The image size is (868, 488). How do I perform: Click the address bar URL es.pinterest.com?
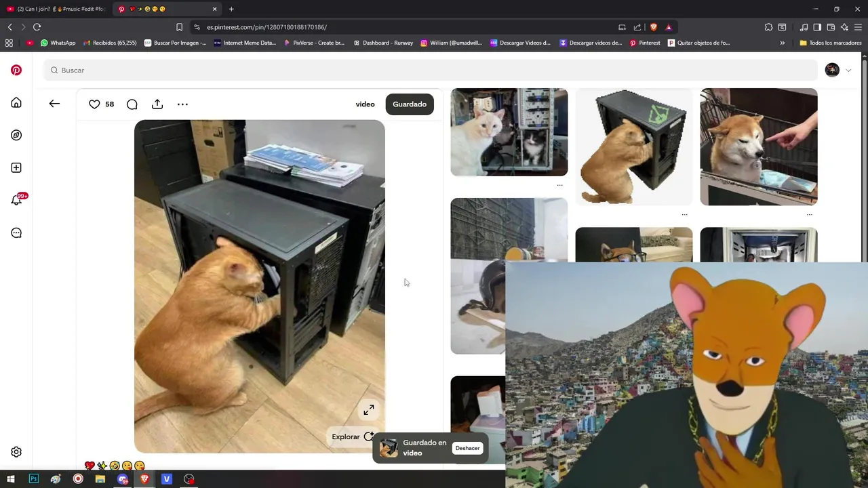[267, 27]
